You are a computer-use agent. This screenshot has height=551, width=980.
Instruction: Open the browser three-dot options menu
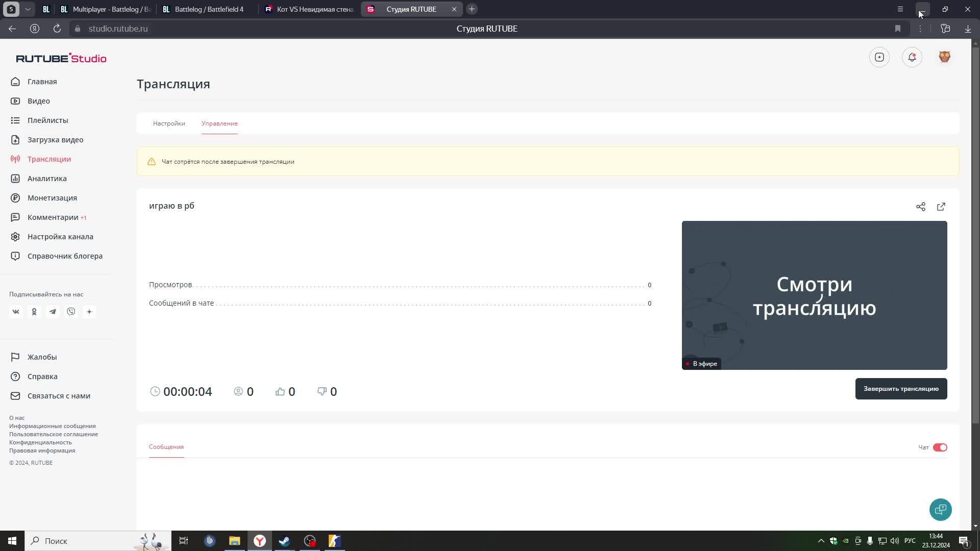tap(920, 29)
